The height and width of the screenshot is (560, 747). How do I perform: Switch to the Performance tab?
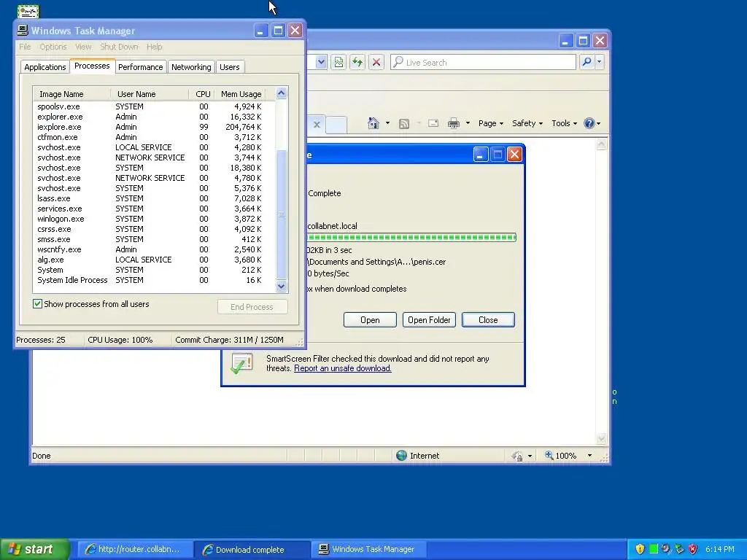tap(141, 67)
